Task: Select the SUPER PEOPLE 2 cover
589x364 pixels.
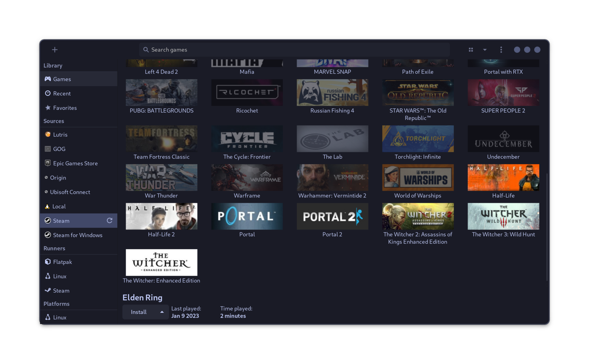Action: coord(503,93)
